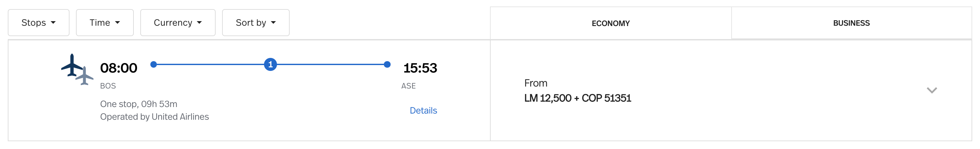The width and height of the screenshot is (980, 149).
Task: Click the airplanes icon beside the flight
Action: point(77,69)
